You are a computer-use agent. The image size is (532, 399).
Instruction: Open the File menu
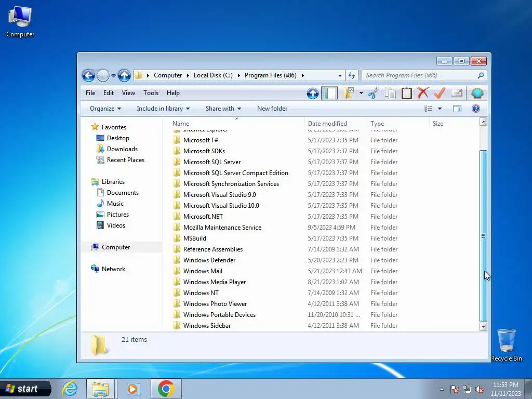90,93
